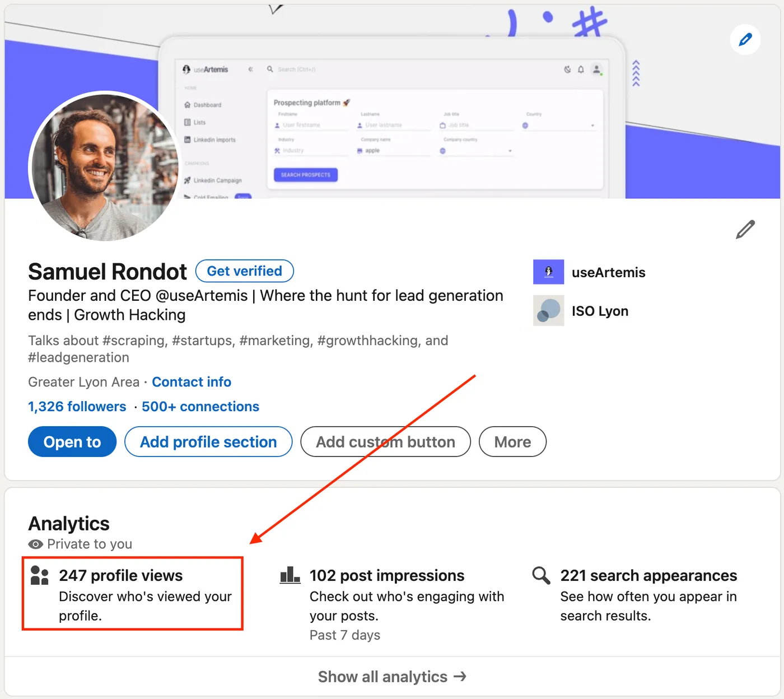Open the ISO Lyon school logo
The height and width of the screenshot is (699, 784).
[x=548, y=311]
